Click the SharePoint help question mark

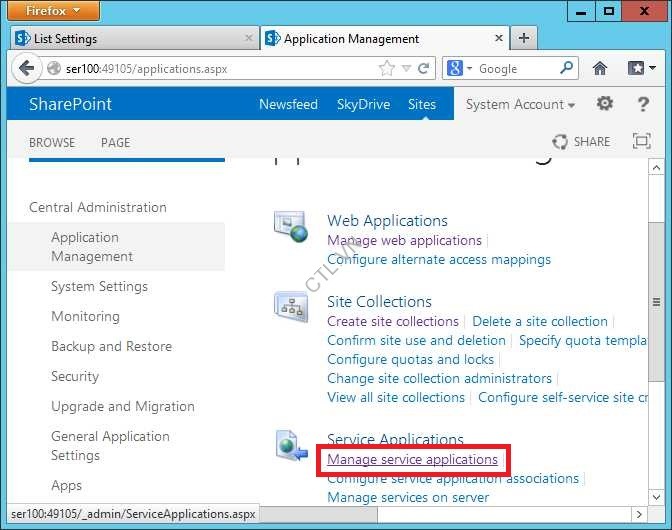pyautogui.click(x=640, y=104)
